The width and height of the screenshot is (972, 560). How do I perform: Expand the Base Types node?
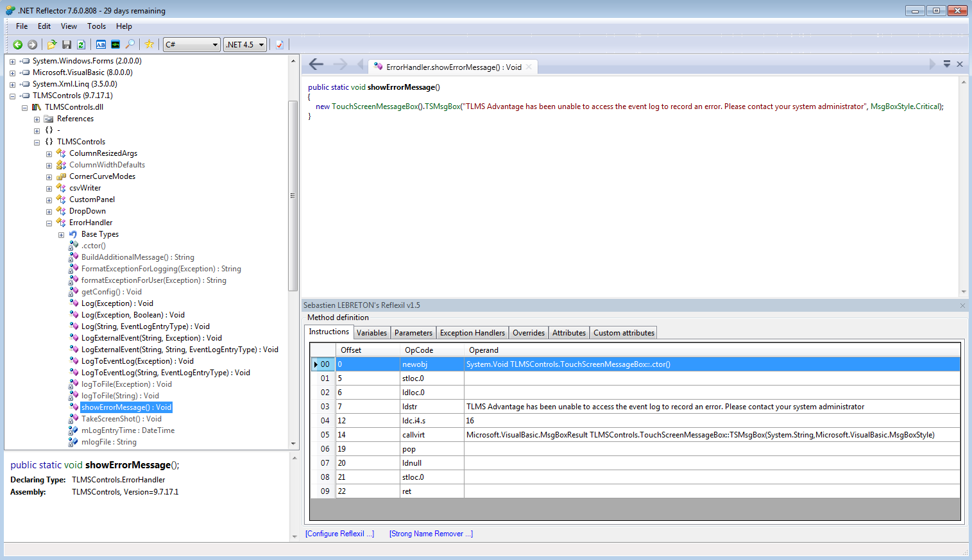point(61,235)
